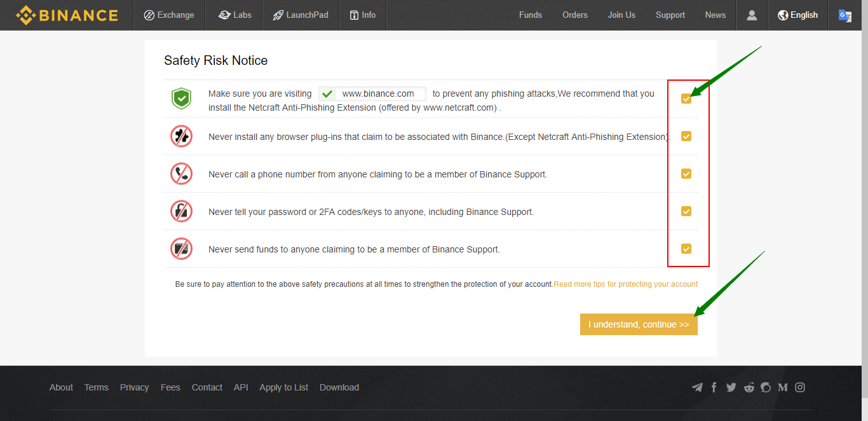Open the Fees footer link

(x=170, y=387)
